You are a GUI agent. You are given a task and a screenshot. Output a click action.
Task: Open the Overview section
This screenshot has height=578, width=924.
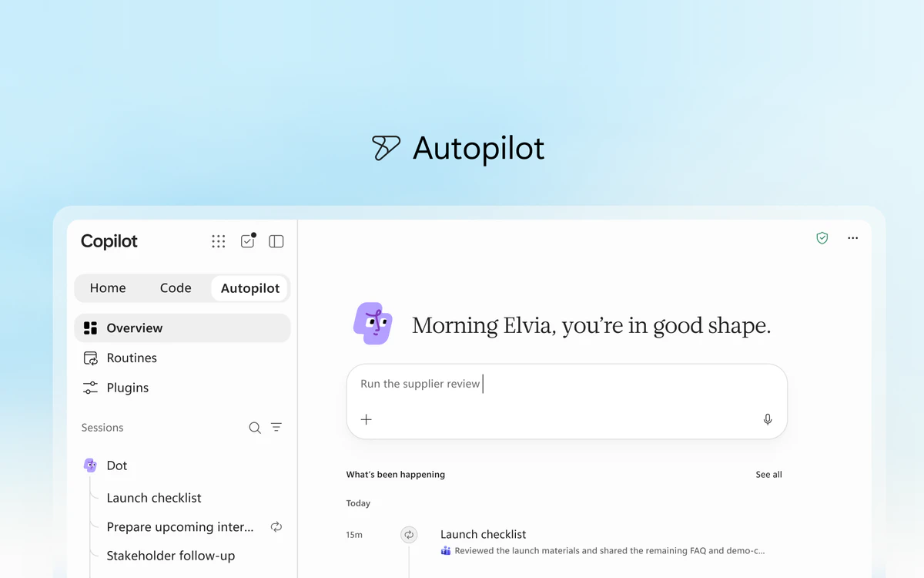pos(182,328)
